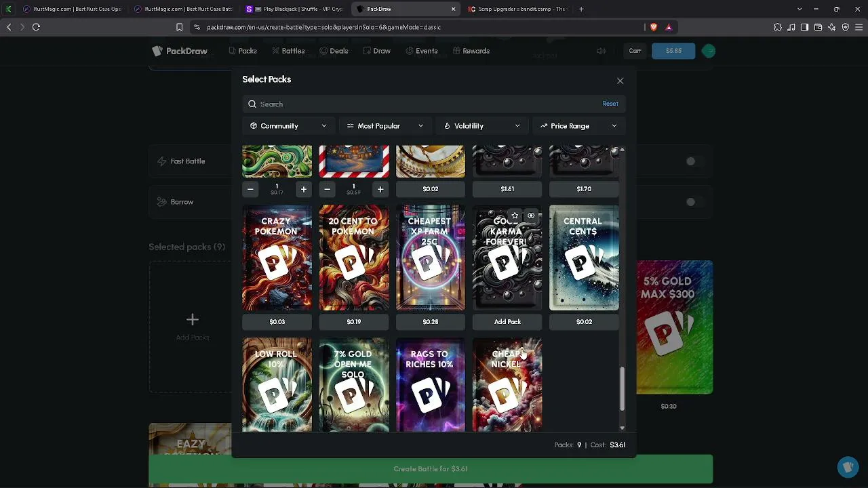The image size is (868, 488).
Task: Toggle the eye preview on Good Karma Forever pack
Action: click(531, 216)
